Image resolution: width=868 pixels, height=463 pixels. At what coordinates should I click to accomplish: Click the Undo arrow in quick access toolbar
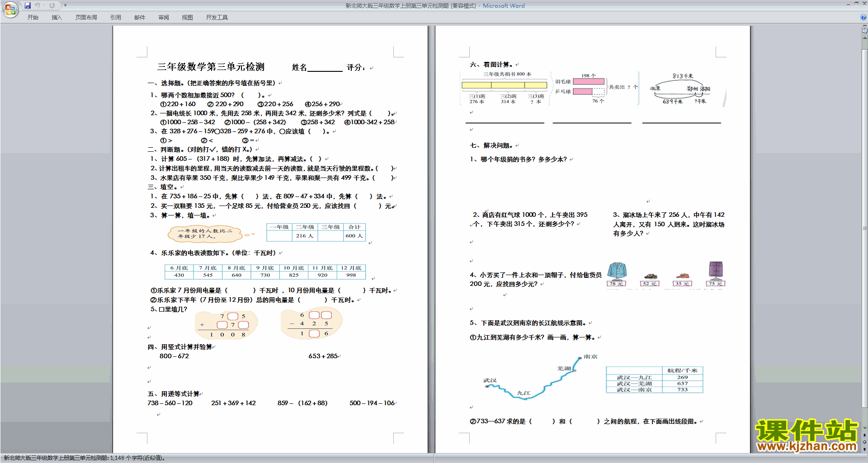[x=38, y=5]
